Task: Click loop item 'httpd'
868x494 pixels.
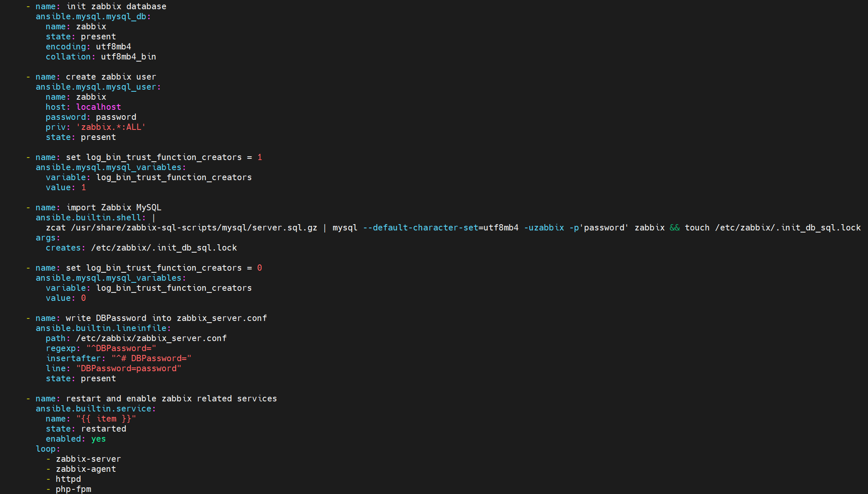Action: (68, 479)
